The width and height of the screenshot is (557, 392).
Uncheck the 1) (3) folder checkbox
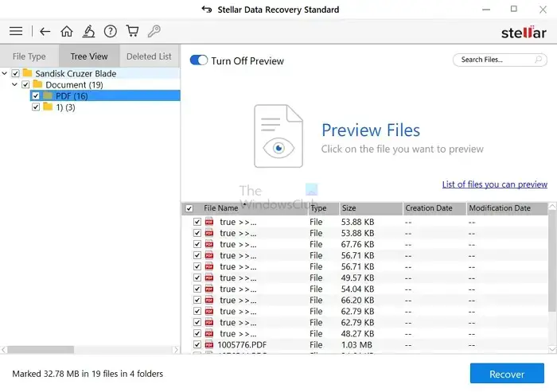(36, 107)
